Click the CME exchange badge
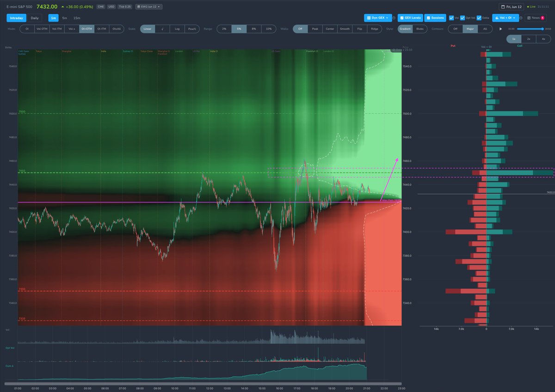Viewport: 555px width, 392px height. point(101,7)
